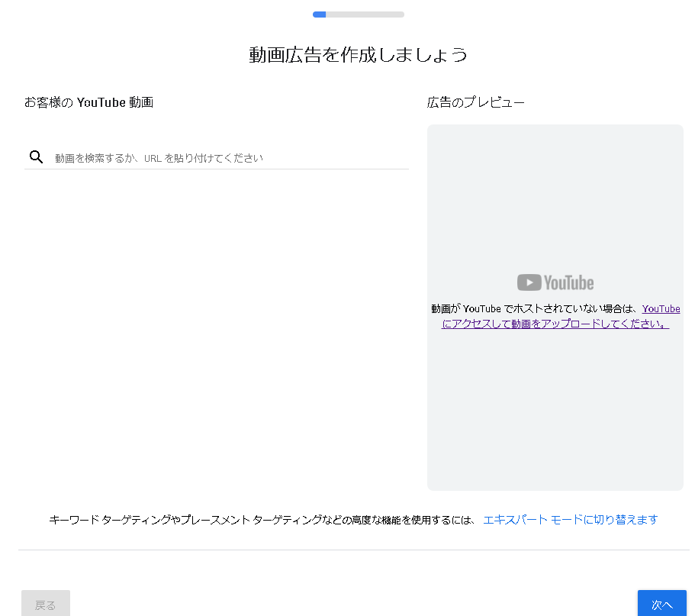Click the progress bar at top
This screenshot has width=695, height=616.
[358, 15]
